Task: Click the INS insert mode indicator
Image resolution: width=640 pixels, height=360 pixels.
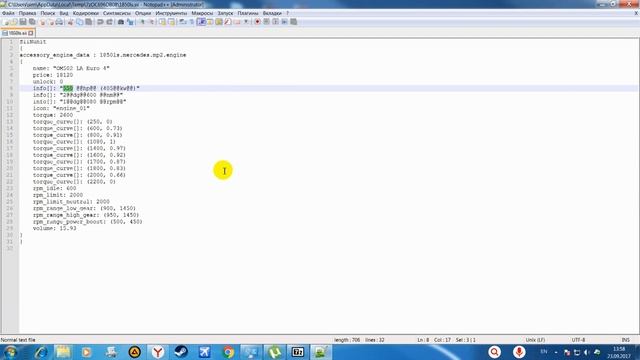Action: click(x=625, y=340)
